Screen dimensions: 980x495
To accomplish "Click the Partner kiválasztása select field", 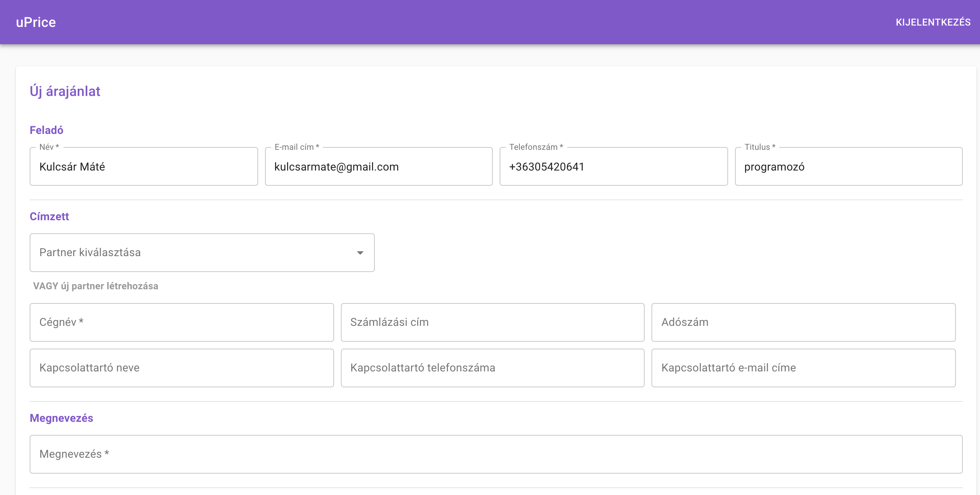I will pyautogui.click(x=190, y=253).
